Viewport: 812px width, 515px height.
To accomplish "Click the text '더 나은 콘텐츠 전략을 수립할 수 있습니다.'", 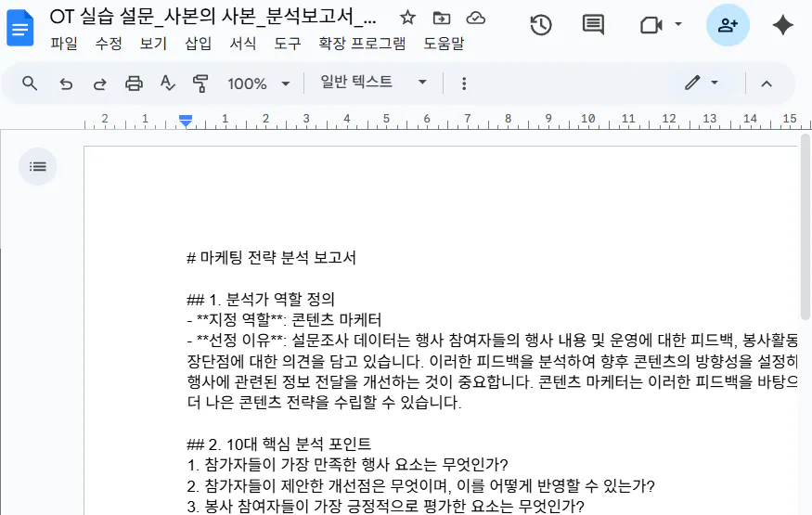I will 324,403.
